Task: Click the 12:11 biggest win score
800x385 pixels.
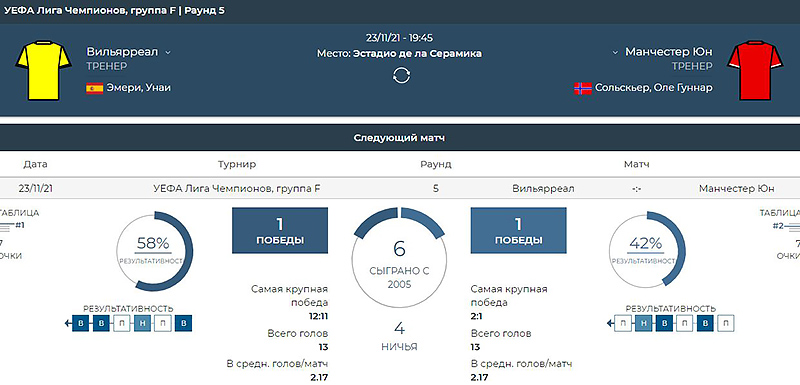Action: pyautogui.click(x=318, y=316)
